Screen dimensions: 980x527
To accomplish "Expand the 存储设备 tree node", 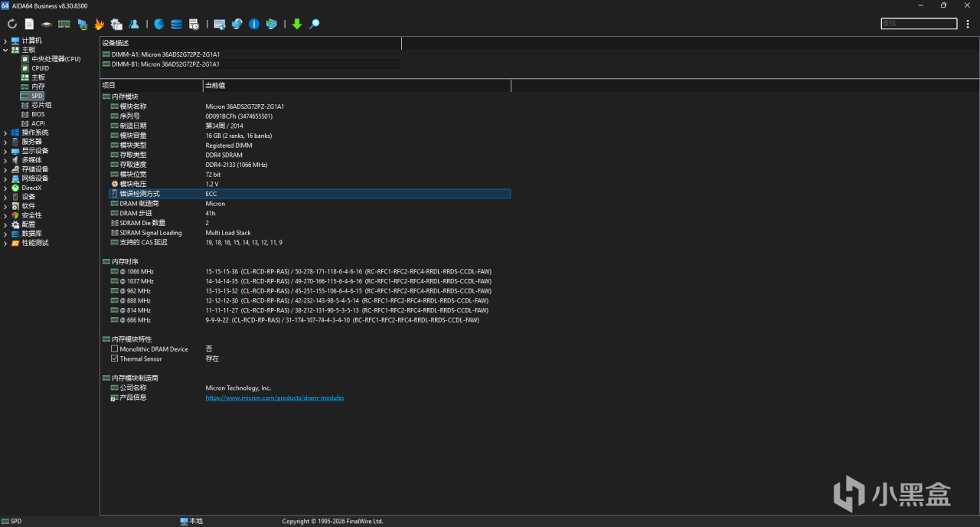I will click(5, 169).
